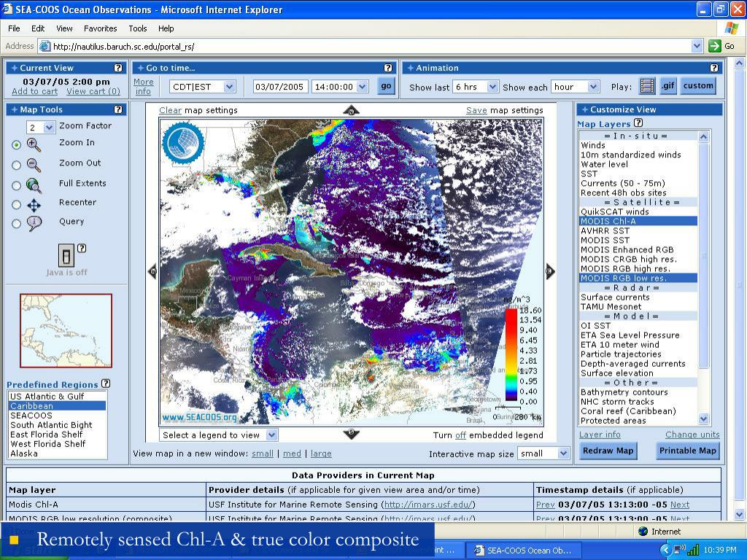Open help for Map Tools panel
The width and height of the screenshot is (747, 560).
[x=118, y=109]
